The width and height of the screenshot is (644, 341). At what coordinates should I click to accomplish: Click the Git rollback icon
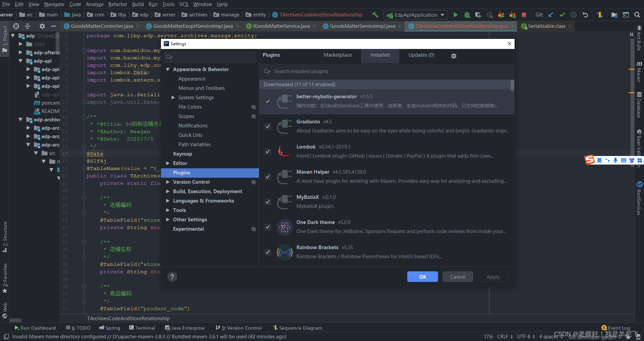(x=585, y=15)
